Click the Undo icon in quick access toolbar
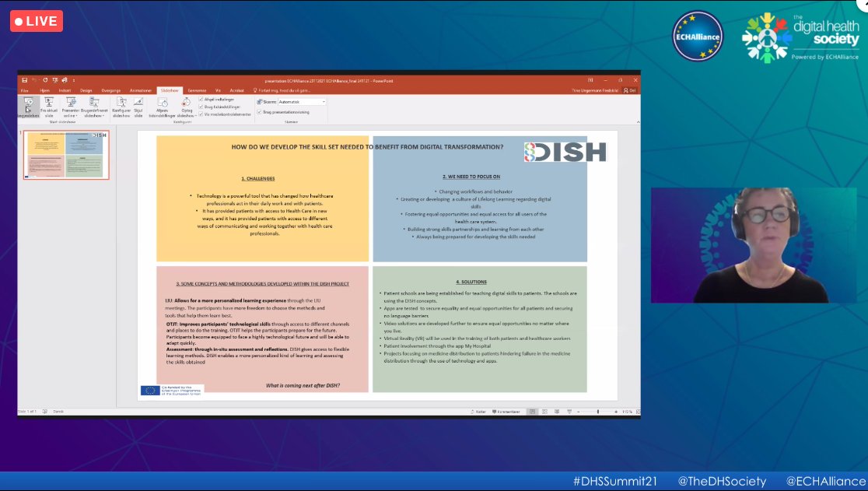868x491 pixels. click(35, 80)
